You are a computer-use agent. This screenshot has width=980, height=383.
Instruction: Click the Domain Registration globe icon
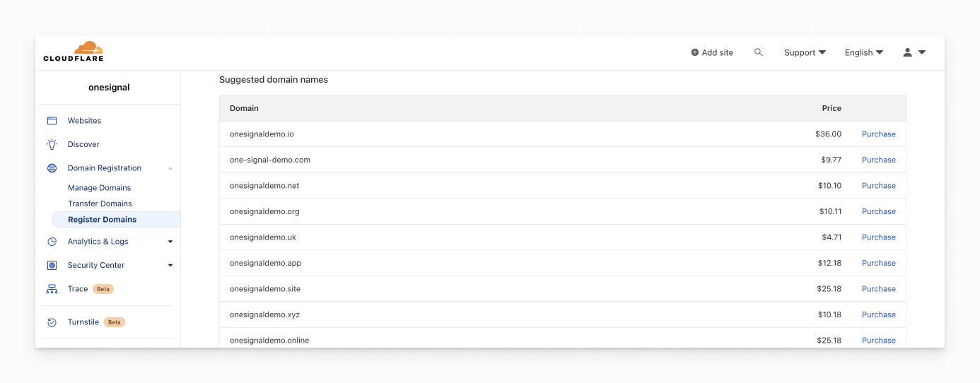point(52,168)
